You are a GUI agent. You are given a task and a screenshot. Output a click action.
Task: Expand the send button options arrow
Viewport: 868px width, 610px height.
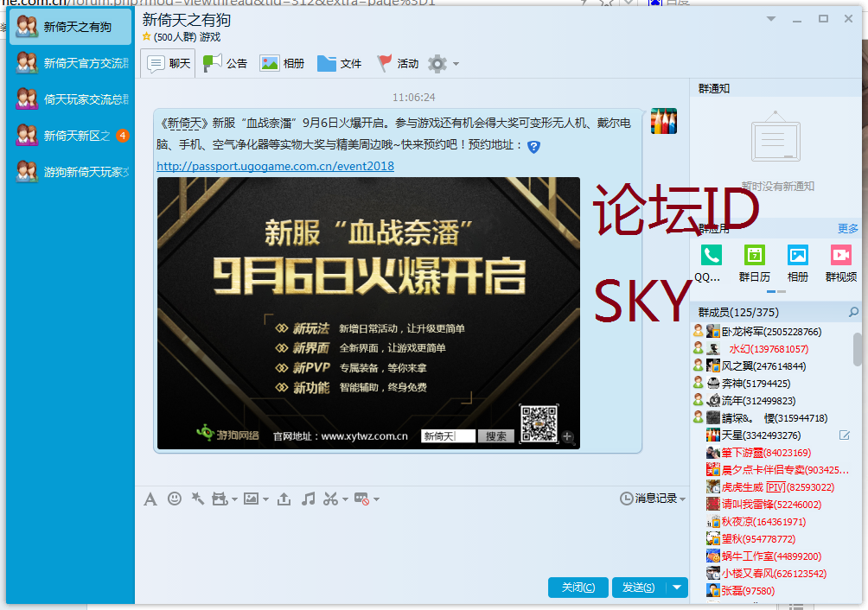(677, 588)
